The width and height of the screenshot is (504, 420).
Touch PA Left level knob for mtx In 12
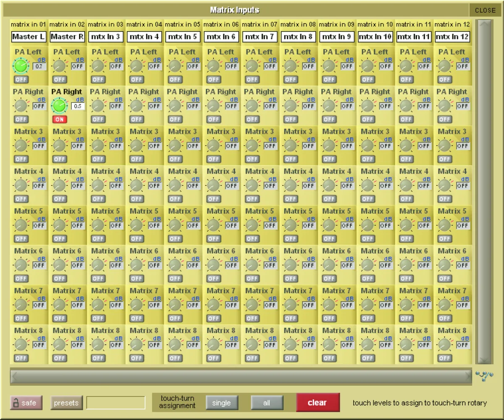pos(444,65)
